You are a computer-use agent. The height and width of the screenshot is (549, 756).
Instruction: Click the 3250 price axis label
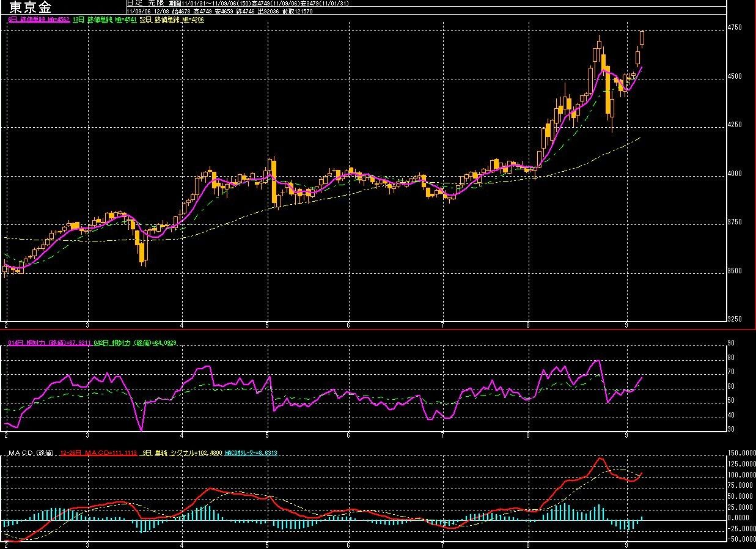coord(735,319)
